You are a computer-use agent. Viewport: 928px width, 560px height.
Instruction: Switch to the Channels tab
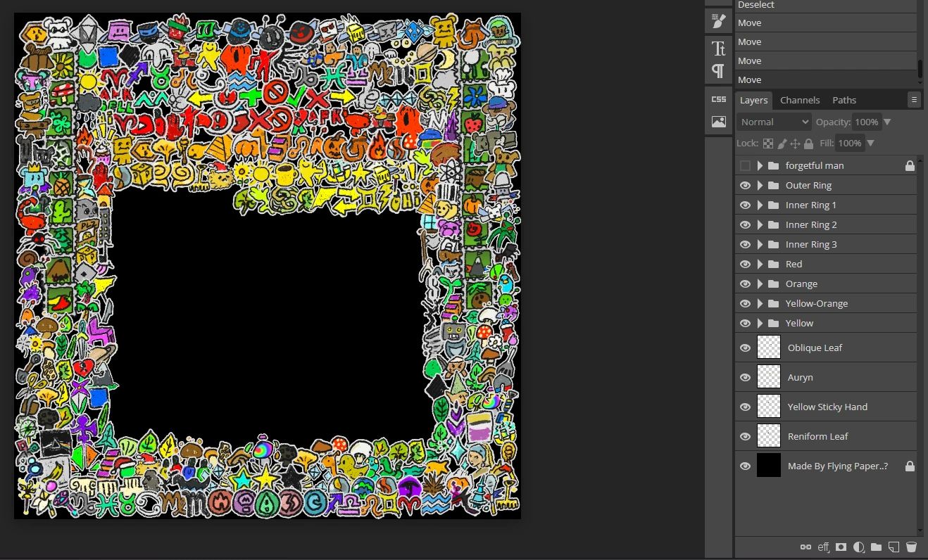coord(800,100)
